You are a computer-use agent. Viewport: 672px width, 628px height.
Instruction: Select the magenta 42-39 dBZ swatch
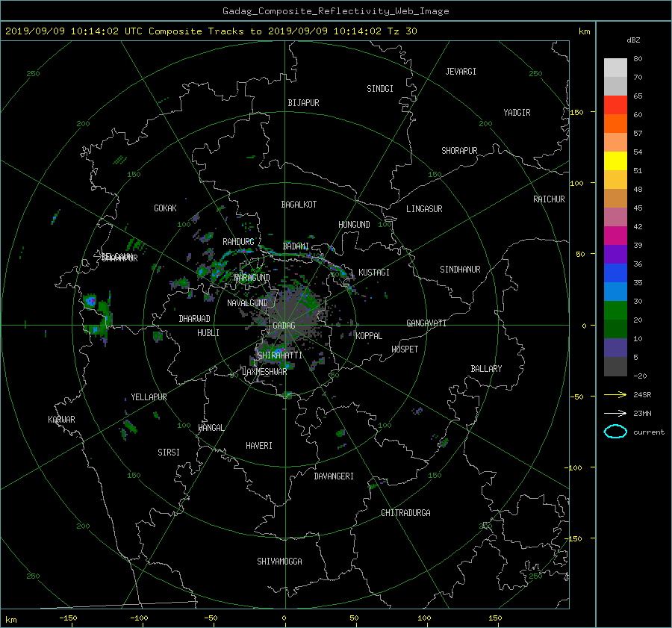[x=615, y=235]
